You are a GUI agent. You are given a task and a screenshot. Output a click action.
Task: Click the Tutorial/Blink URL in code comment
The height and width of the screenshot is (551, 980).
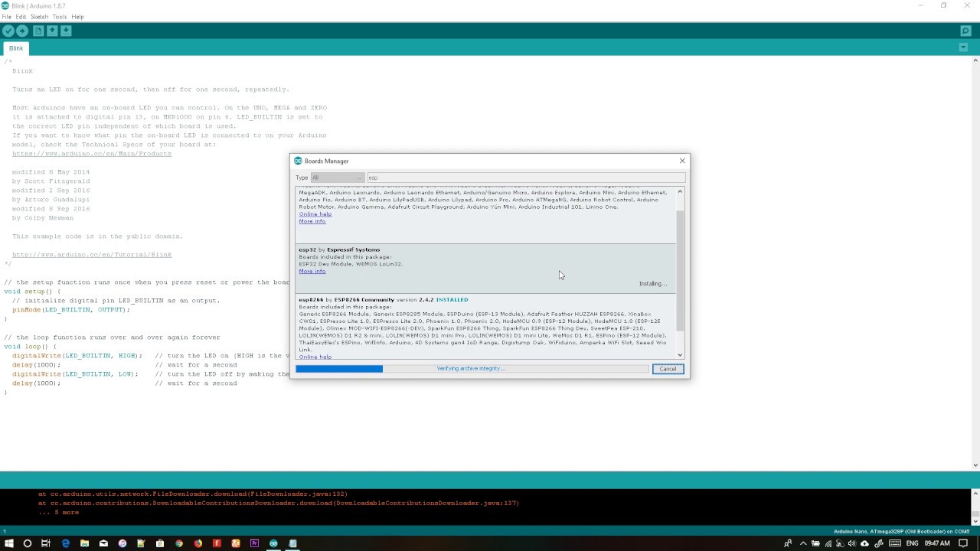(92, 255)
